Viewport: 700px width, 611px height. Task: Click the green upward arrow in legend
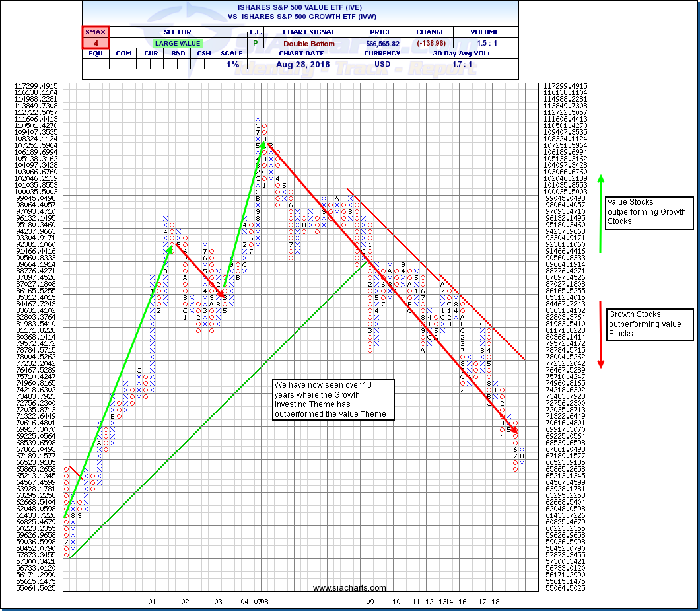(601, 213)
